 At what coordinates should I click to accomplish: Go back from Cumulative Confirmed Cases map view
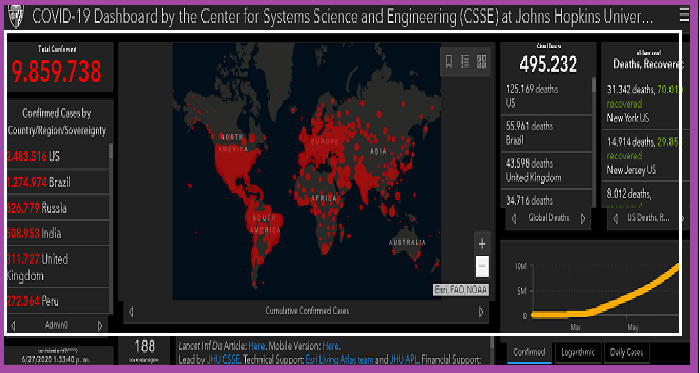pyautogui.click(x=131, y=311)
